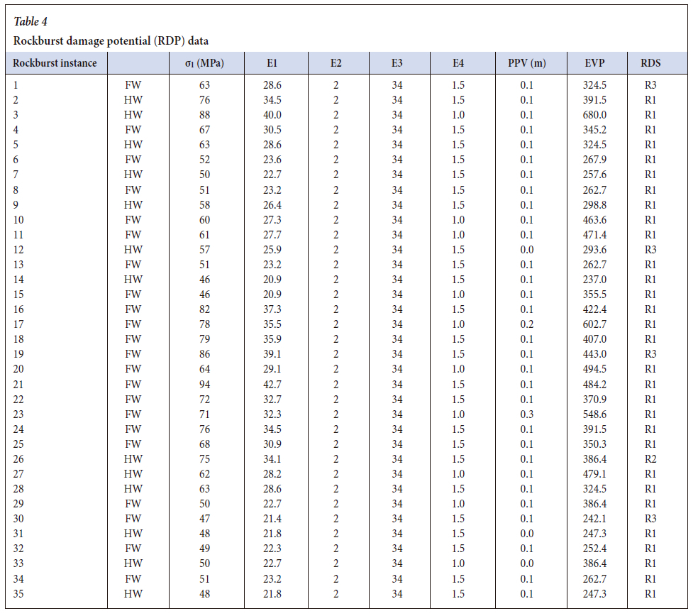Select the σ1 value 94 in row 21
Image resolution: width=698 pixels, height=616 pixels.
[204, 385]
